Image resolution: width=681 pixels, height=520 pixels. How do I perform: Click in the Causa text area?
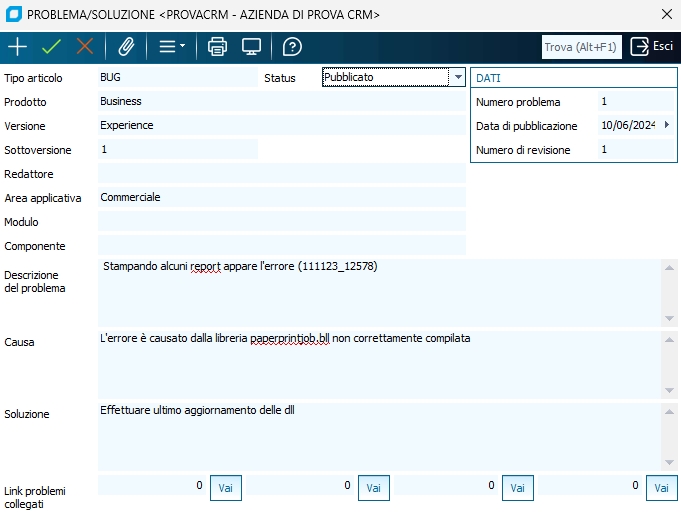[379, 365]
